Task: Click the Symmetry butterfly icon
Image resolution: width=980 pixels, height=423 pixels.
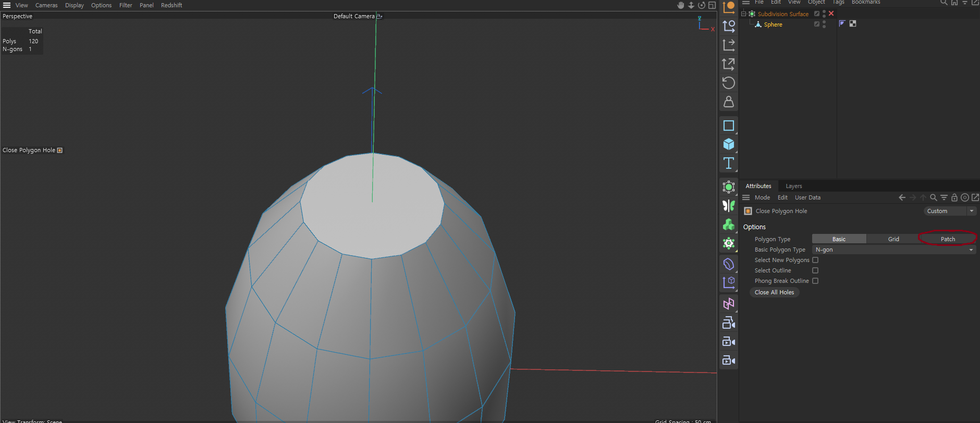Action: point(729,206)
